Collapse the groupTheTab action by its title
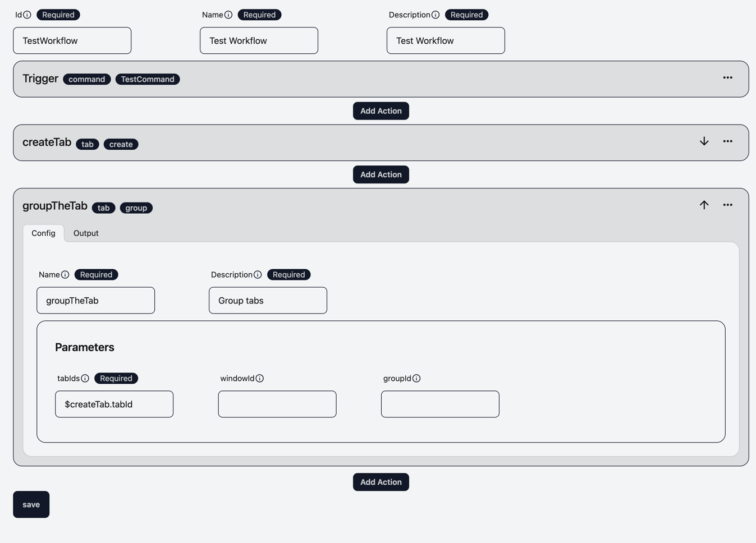The image size is (756, 543). pos(55,206)
